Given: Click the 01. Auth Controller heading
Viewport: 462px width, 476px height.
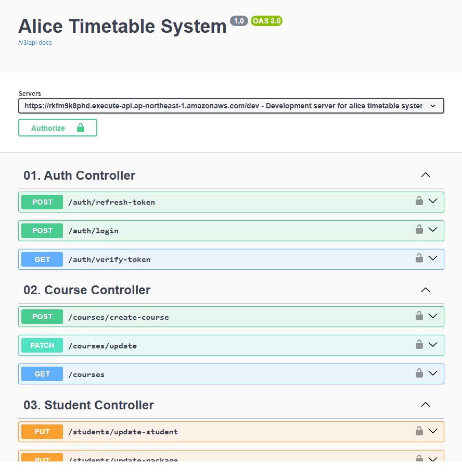Looking at the screenshot, I should (80, 176).
